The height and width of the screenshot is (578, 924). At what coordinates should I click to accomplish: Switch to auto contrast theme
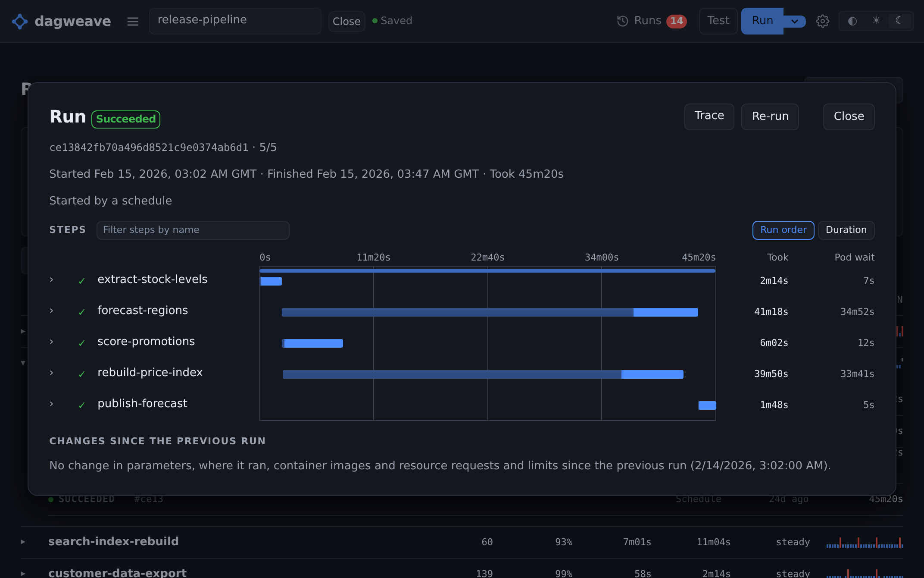852,21
